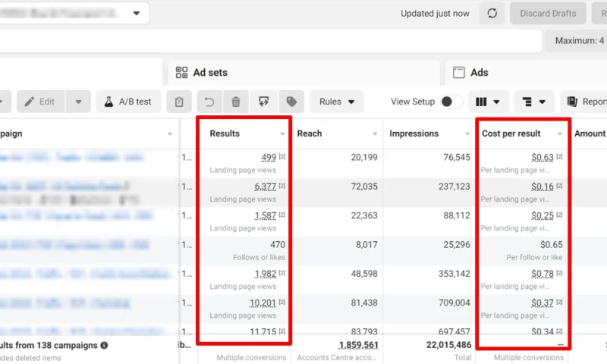Open the breakdown rows dropdown
This screenshot has width=607, height=364.
(534, 102)
